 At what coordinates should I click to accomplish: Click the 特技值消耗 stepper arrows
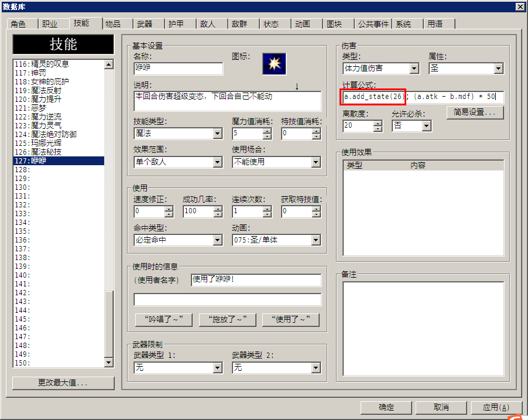(x=316, y=134)
